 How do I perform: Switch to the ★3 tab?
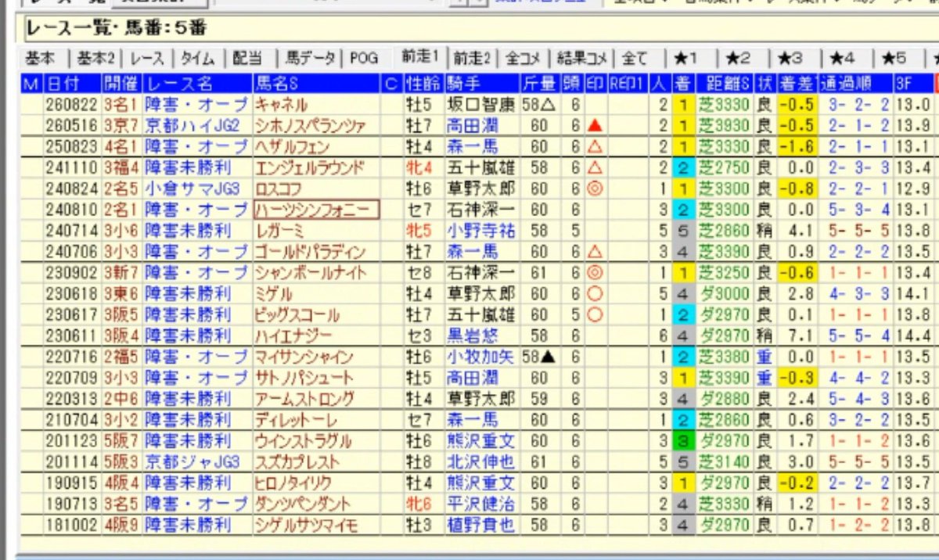790,59
